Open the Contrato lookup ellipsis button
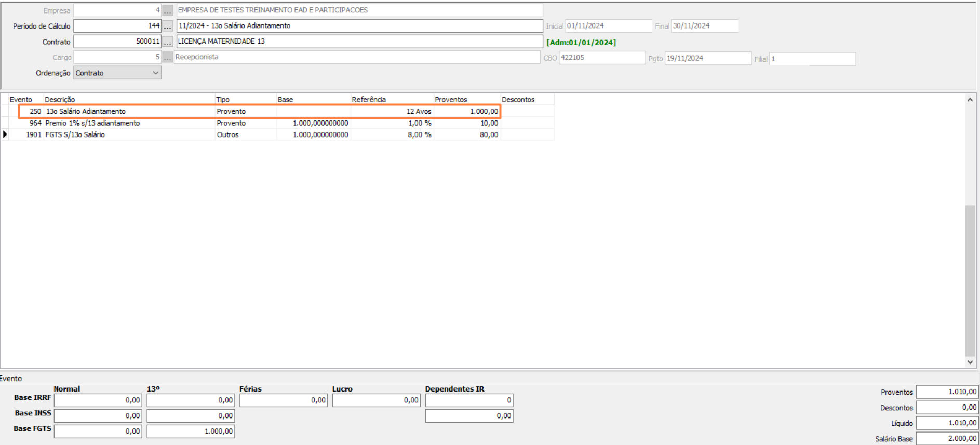 coord(167,42)
